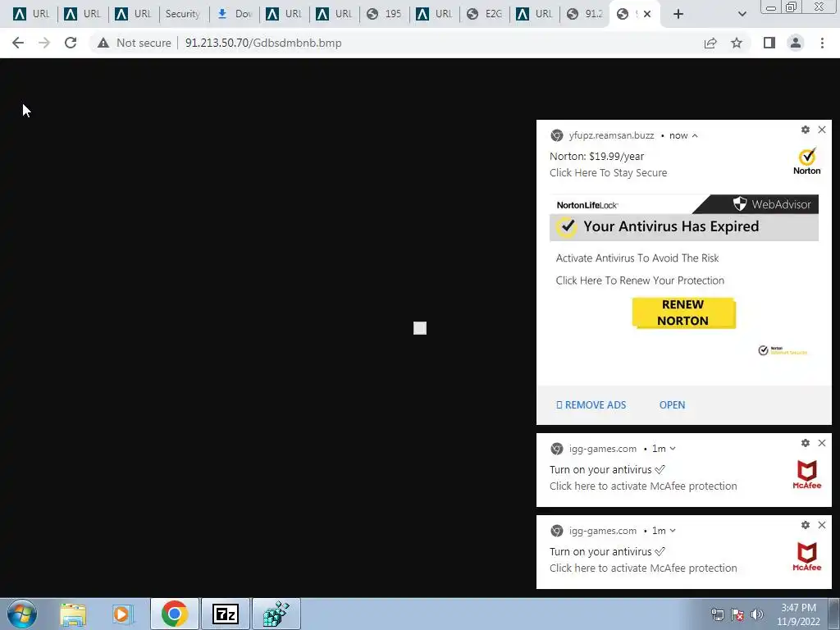Open Windows Media Player from taskbar
Screen dimensions: 840x630
122,614
